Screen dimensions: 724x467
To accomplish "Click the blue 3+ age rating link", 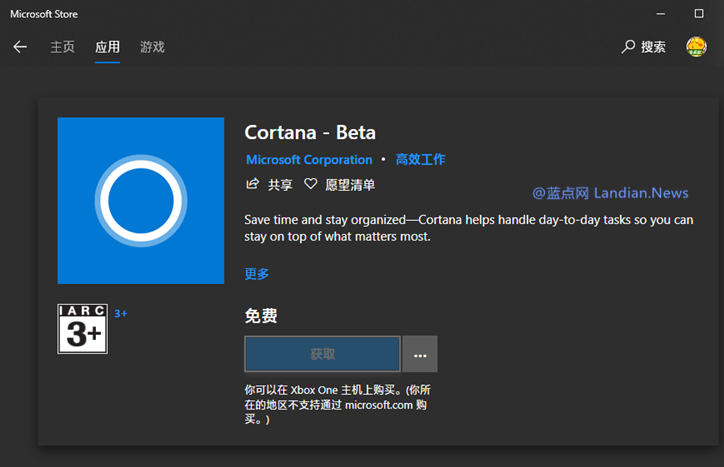I will tap(121, 314).
